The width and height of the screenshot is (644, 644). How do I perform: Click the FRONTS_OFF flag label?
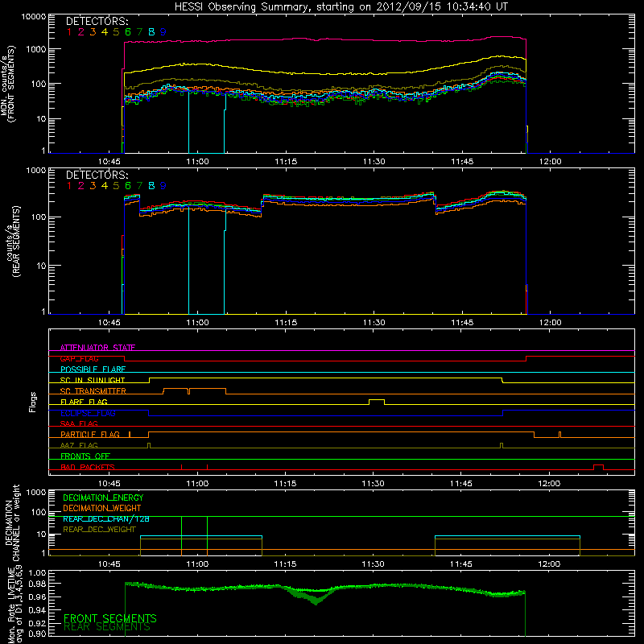coord(85,456)
